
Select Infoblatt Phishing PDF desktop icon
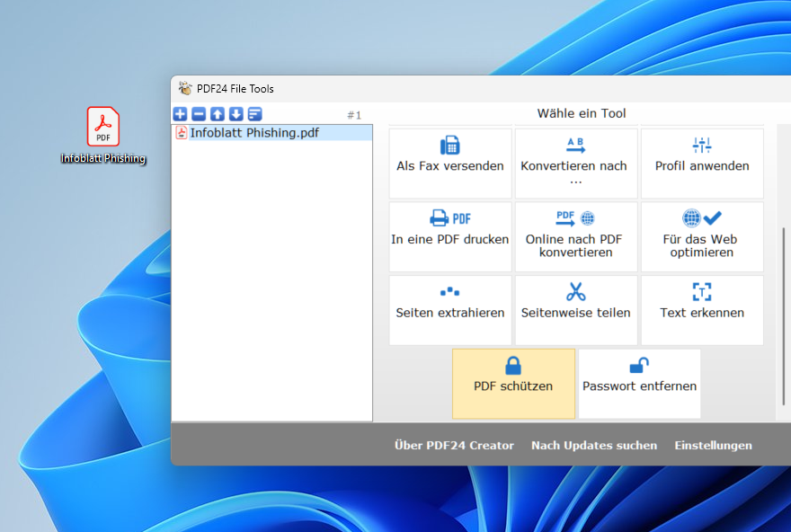coord(102,135)
